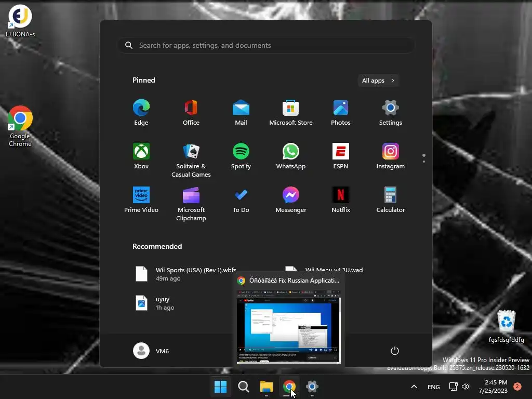Open the Edge pinned app

coord(141,113)
